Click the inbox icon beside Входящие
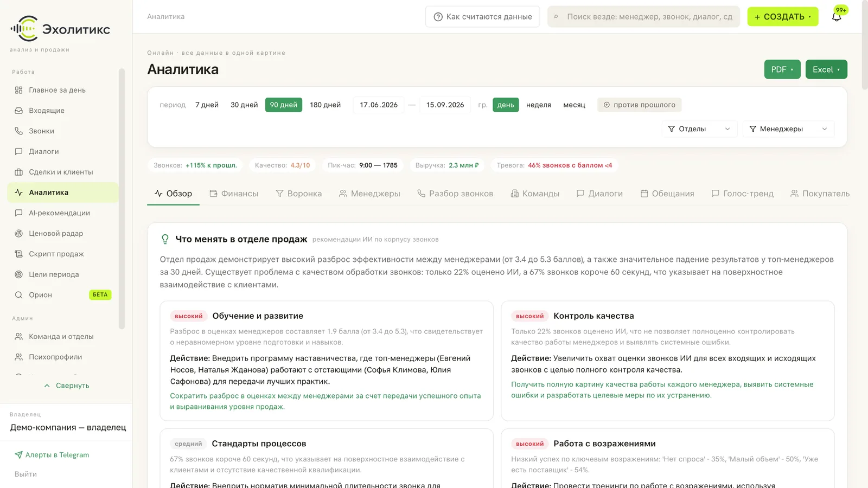Viewport: 868px width, 488px height. click(x=18, y=111)
